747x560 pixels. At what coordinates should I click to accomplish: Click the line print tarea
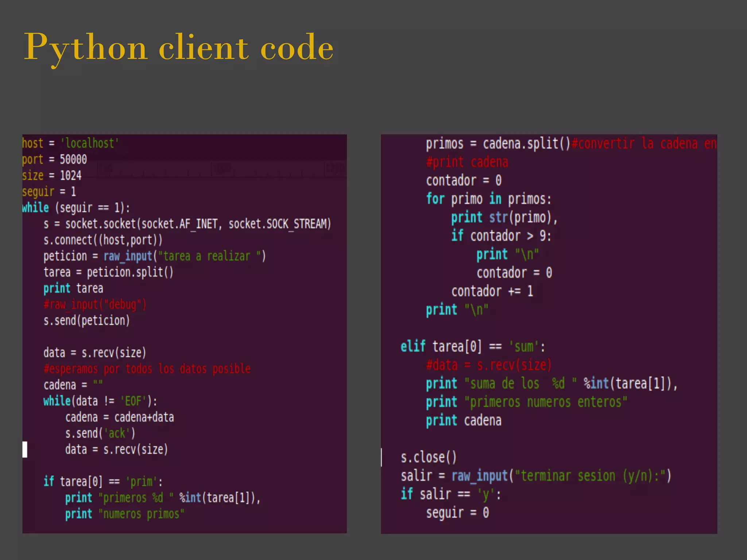click(73, 288)
